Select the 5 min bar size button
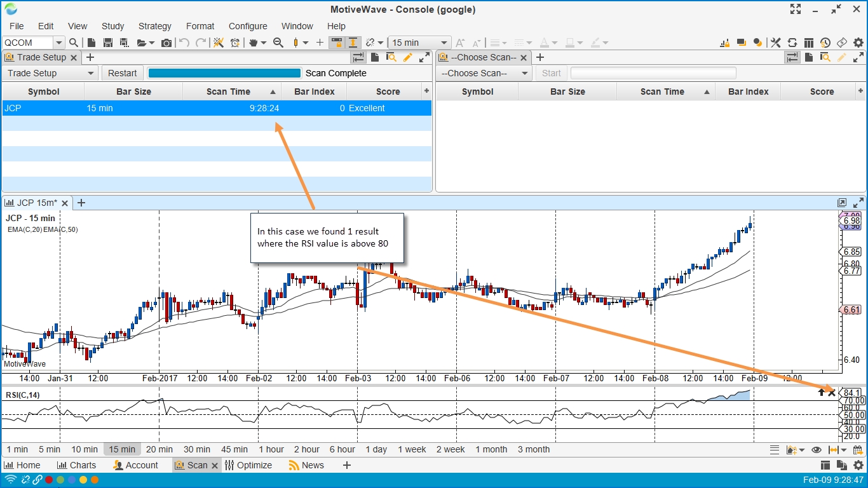The image size is (868, 488). coord(50,449)
